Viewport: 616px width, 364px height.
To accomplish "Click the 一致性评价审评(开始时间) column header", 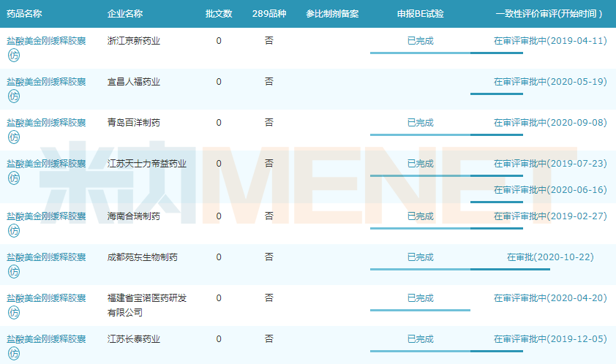I will tap(549, 14).
